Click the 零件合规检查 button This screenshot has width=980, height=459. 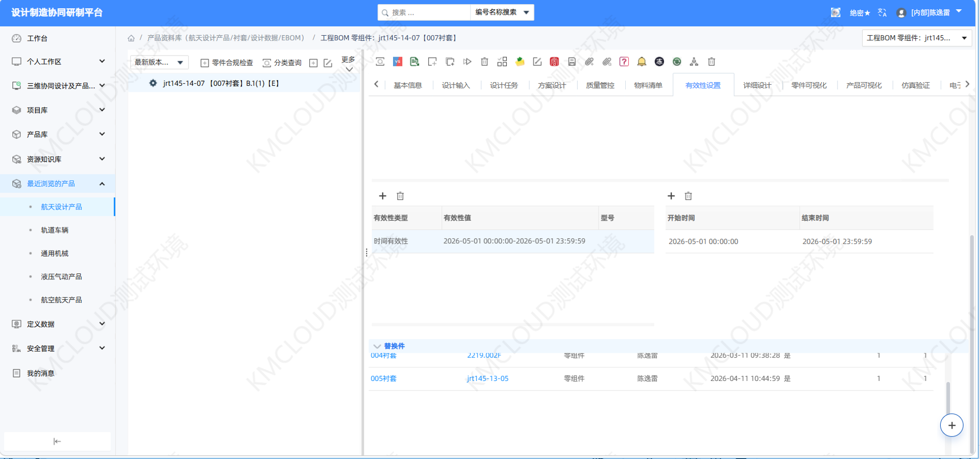(227, 63)
